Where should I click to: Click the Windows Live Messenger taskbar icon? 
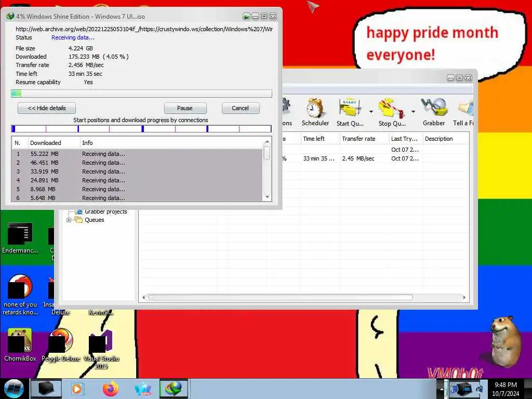point(143,389)
